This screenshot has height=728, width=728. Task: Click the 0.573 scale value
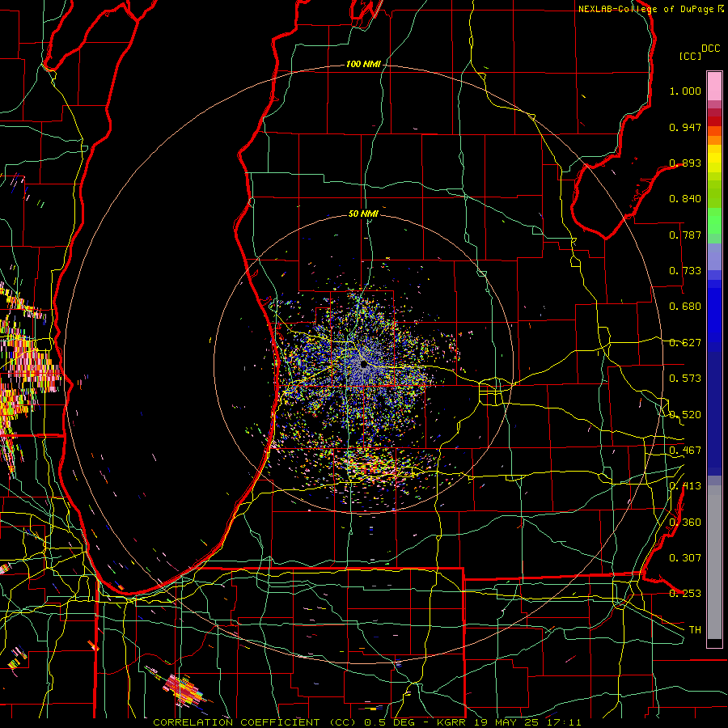point(685,379)
